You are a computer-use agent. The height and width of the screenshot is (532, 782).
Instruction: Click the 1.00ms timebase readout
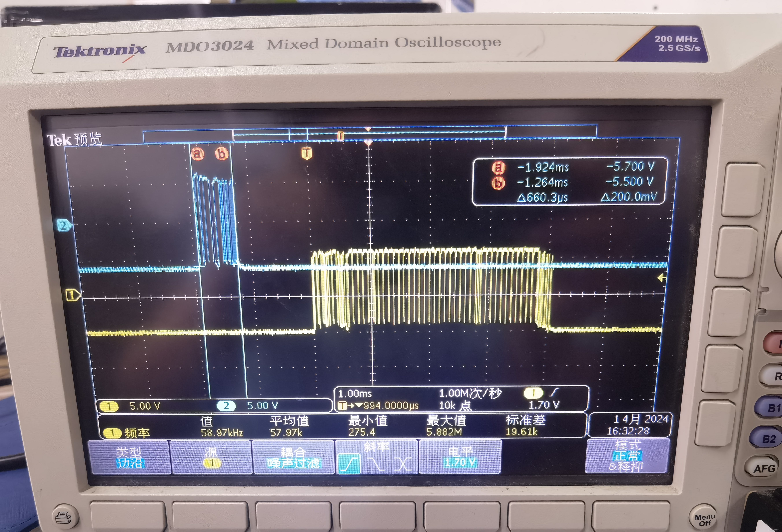pyautogui.click(x=355, y=393)
